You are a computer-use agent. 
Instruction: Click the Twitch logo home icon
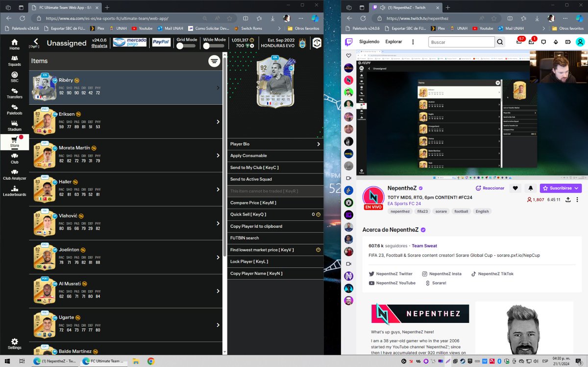point(348,42)
